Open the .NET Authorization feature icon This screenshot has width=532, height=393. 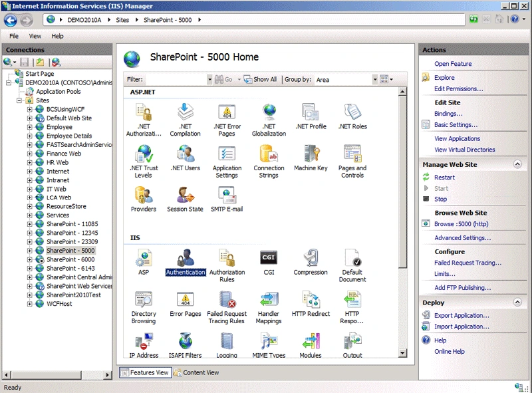coord(144,120)
